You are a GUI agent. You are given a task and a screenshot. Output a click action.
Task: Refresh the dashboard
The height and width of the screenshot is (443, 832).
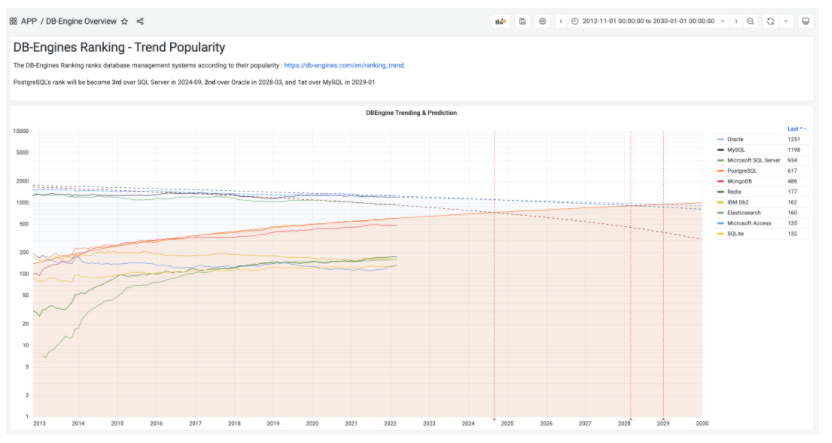click(771, 20)
